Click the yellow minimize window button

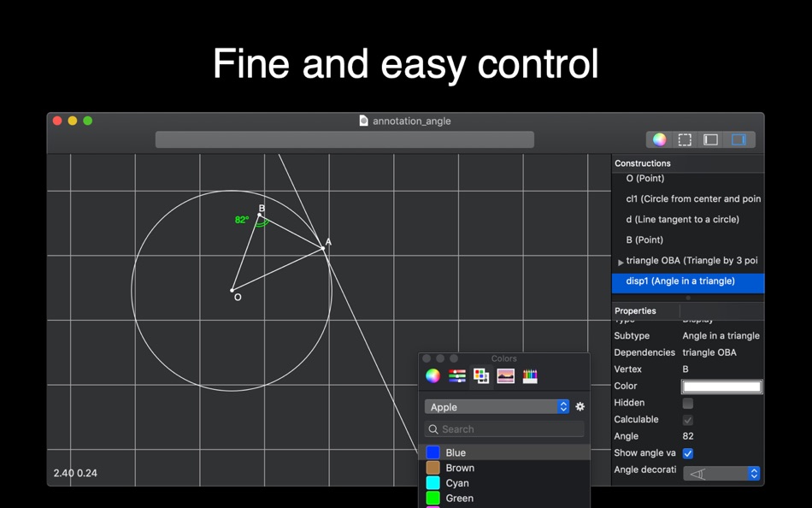[x=73, y=121]
